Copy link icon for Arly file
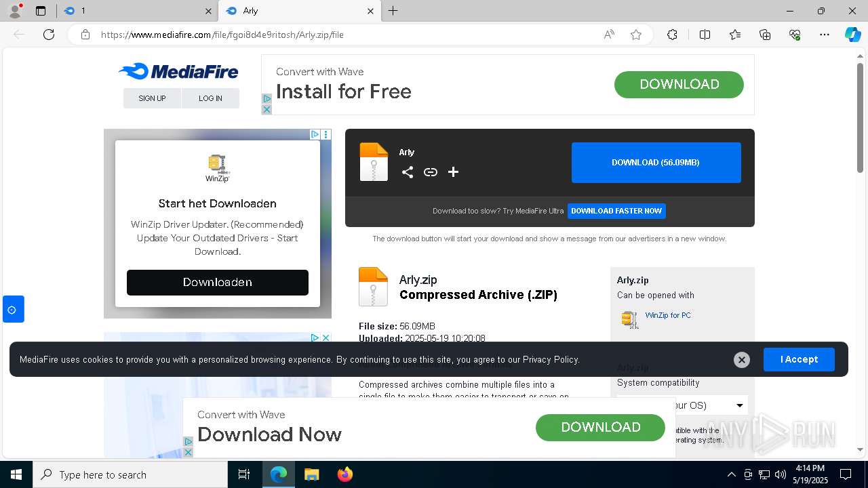The height and width of the screenshot is (488, 868). click(x=431, y=172)
